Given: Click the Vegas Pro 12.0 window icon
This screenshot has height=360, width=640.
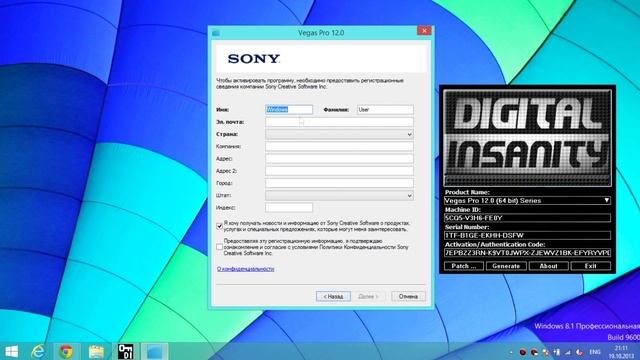Looking at the screenshot, I should [x=216, y=33].
